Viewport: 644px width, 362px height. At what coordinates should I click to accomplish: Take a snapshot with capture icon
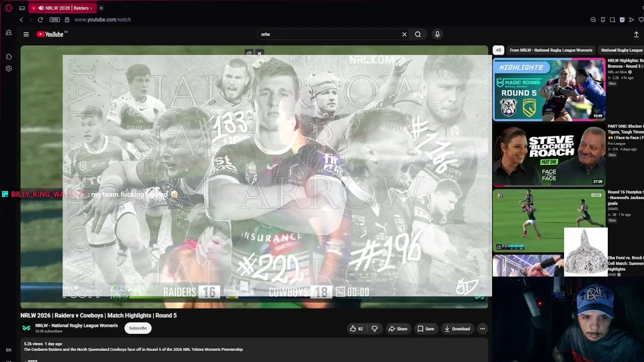tap(612, 20)
